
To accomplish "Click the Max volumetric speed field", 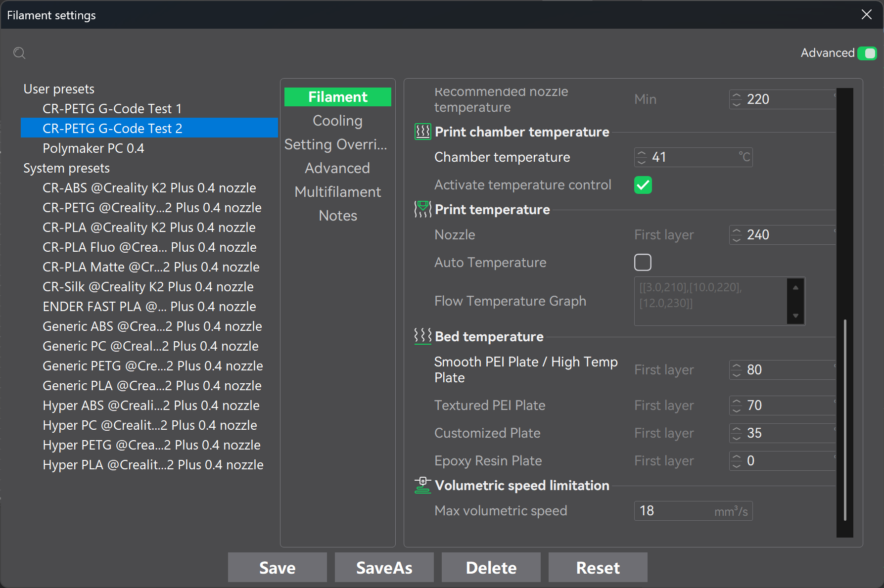I will tap(694, 511).
